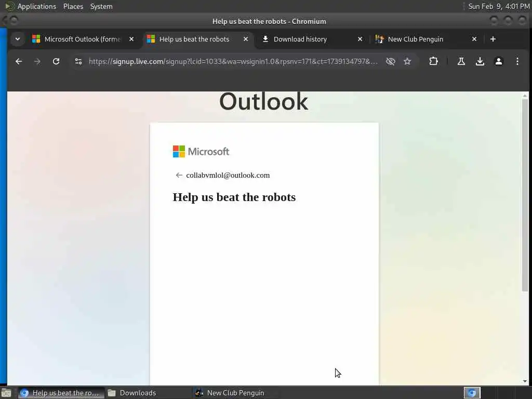The width and height of the screenshot is (532, 399).
Task: Open the Places menu
Action: (x=73, y=6)
